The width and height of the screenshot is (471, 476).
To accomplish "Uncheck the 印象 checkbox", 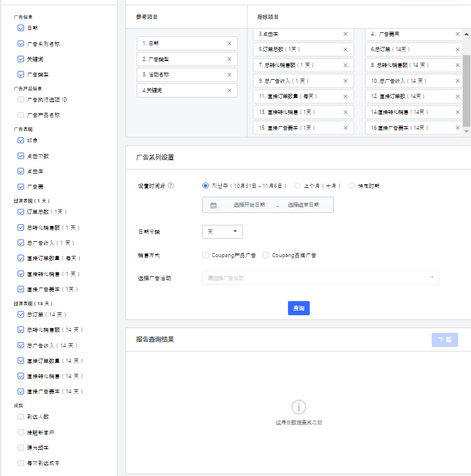I will pyautogui.click(x=21, y=140).
